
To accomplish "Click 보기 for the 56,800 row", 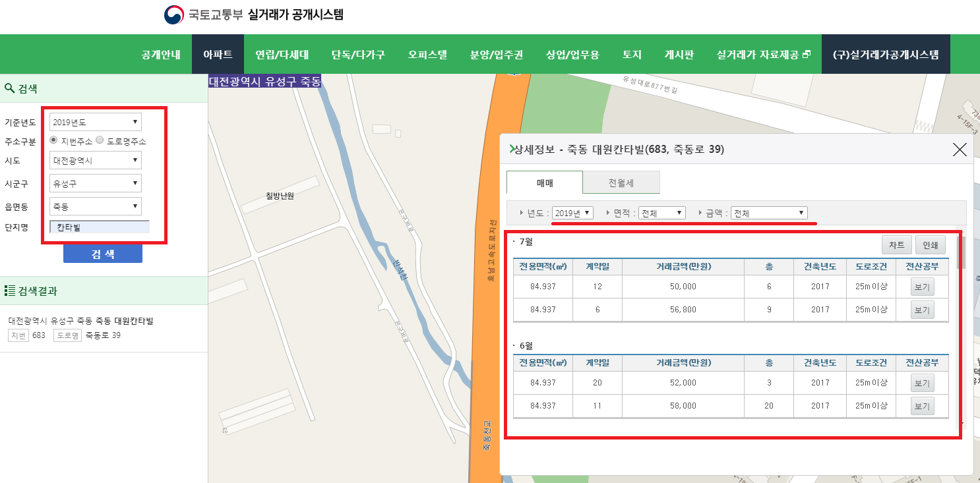I will tap(922, 310).
